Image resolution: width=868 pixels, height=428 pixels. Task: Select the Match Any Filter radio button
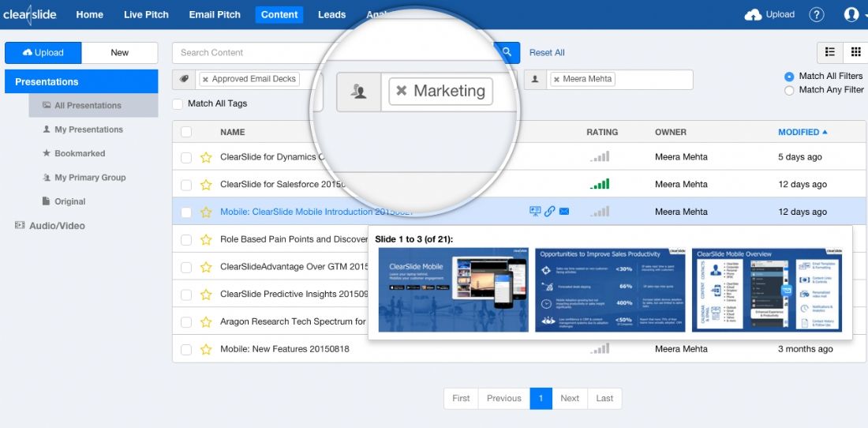(x=789, y=90)
